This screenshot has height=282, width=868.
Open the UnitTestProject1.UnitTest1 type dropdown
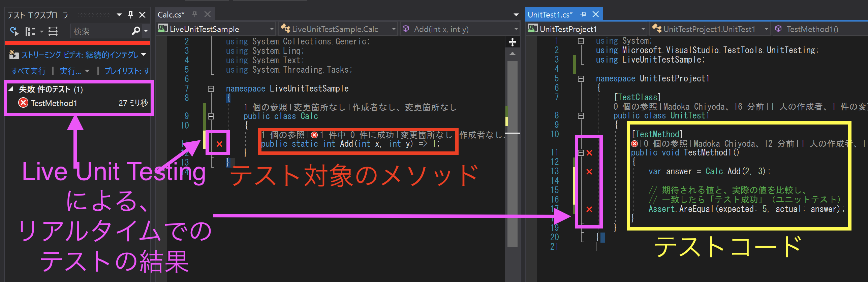[x=766, y=29]
